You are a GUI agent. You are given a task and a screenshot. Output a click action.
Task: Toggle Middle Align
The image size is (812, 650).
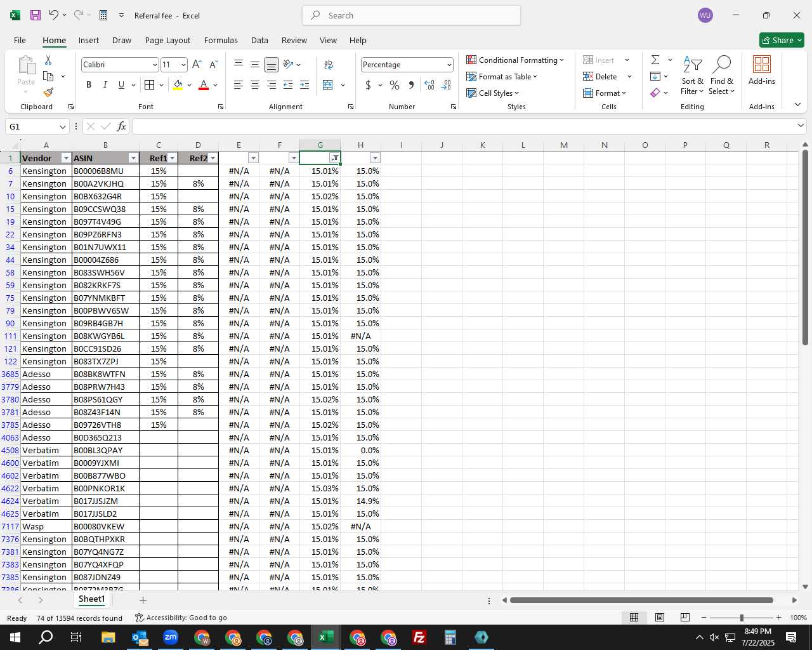click(x=254, y=64)
